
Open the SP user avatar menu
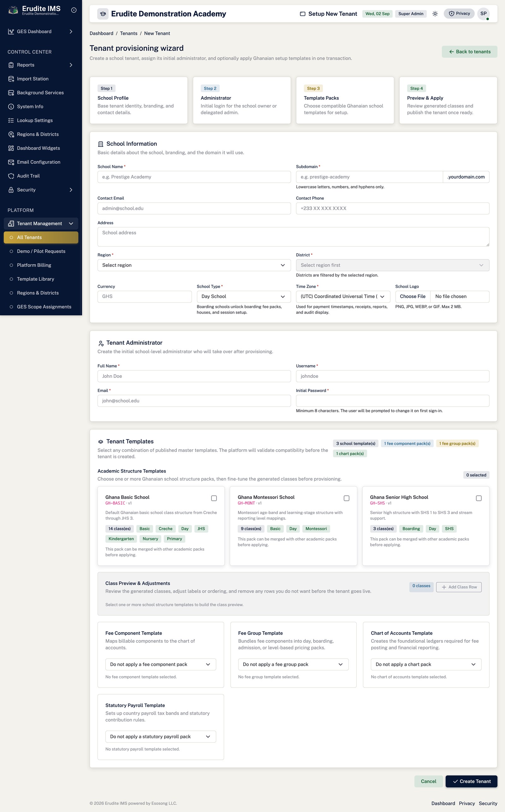click(x=483, y=14)
